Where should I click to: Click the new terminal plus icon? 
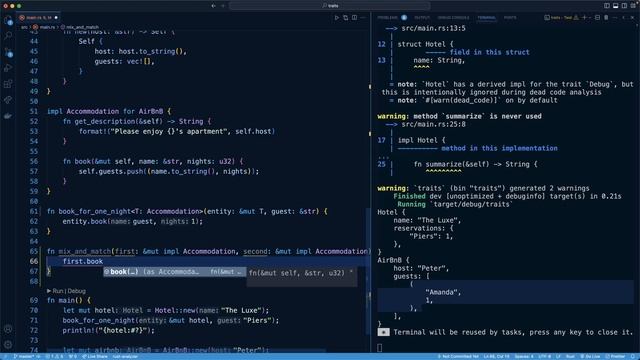(x=584, y=18)
